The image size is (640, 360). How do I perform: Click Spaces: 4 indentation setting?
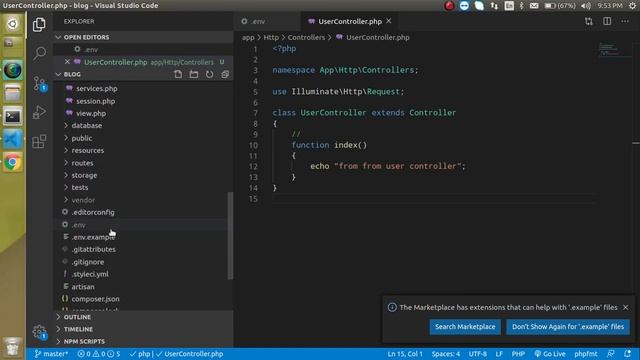446,354
